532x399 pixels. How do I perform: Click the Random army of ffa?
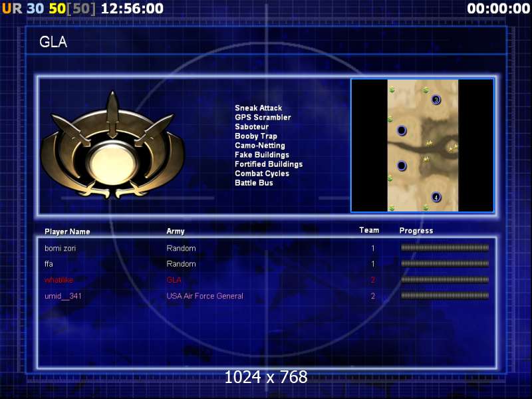(181, 263)
